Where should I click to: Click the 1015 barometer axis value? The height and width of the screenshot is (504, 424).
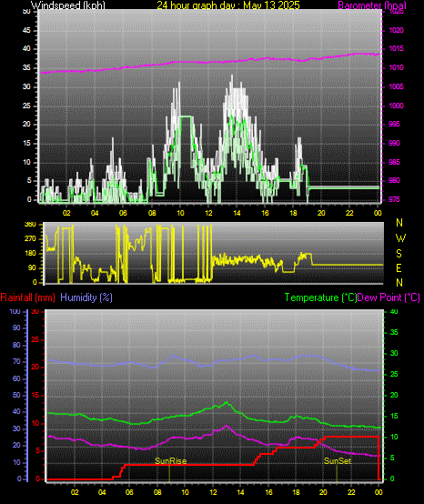click(x=396, y=49)
